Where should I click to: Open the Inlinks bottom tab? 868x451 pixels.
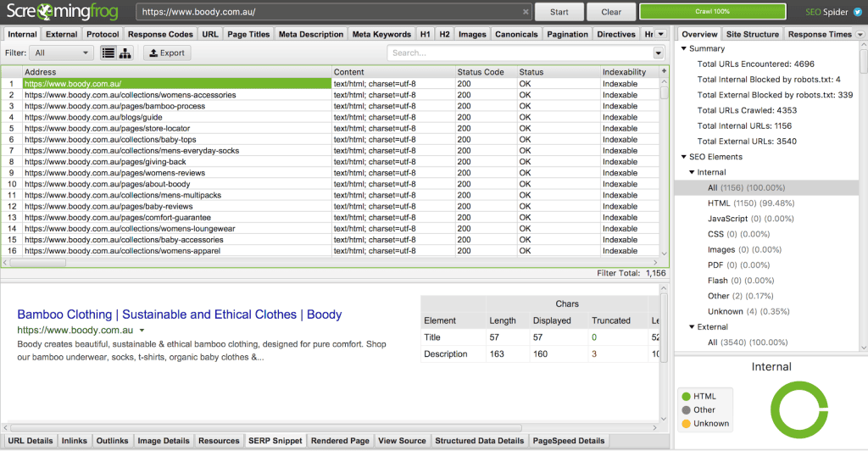75,441
